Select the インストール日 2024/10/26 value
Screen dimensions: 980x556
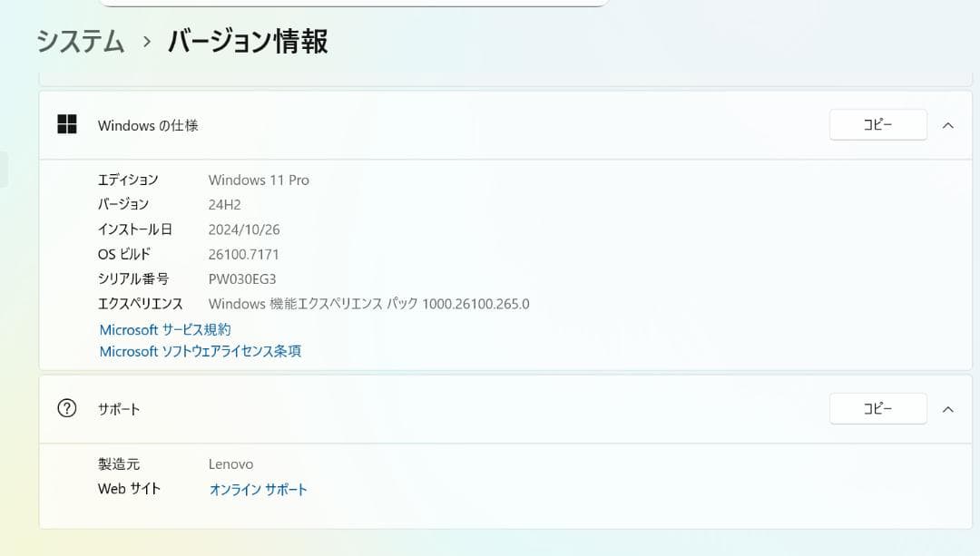(246, 229)
